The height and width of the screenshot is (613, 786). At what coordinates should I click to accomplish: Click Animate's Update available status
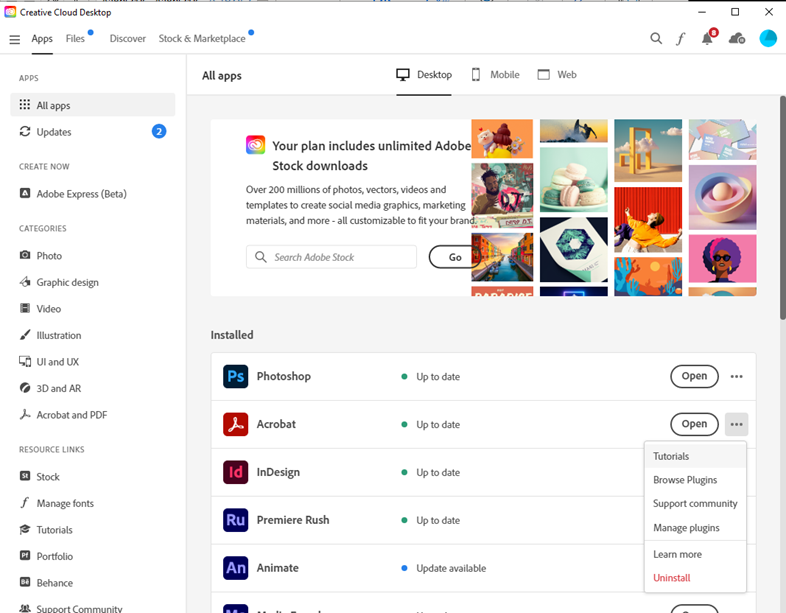point(451,568)
